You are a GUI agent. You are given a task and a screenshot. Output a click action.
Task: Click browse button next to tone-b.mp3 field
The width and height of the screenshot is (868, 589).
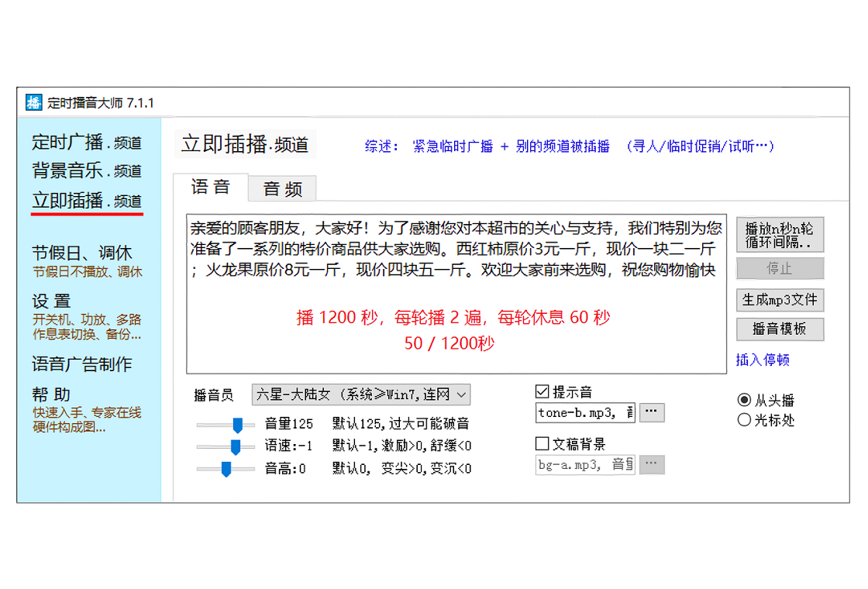(652, 413)
